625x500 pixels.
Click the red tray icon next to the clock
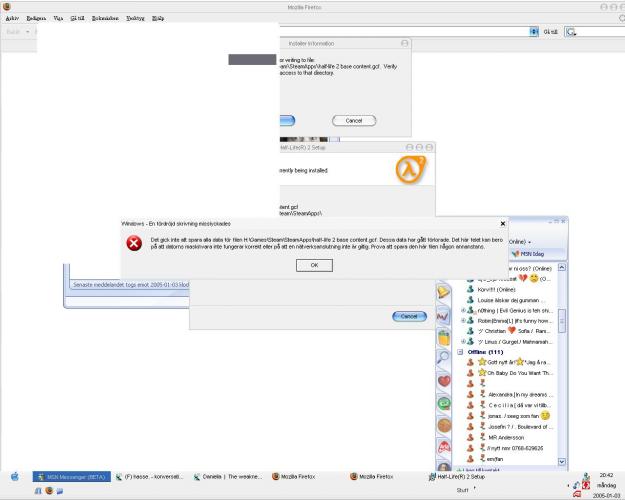pos(586,485)
